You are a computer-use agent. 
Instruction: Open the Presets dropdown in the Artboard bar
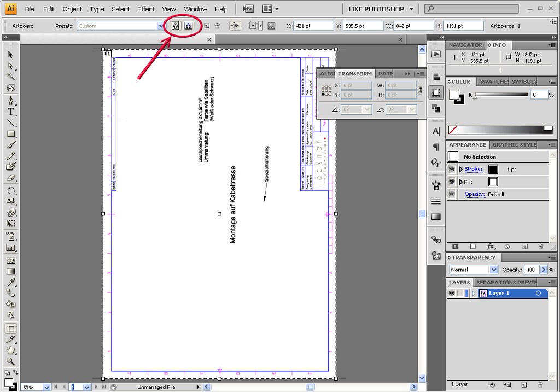[x=161, y=25]
